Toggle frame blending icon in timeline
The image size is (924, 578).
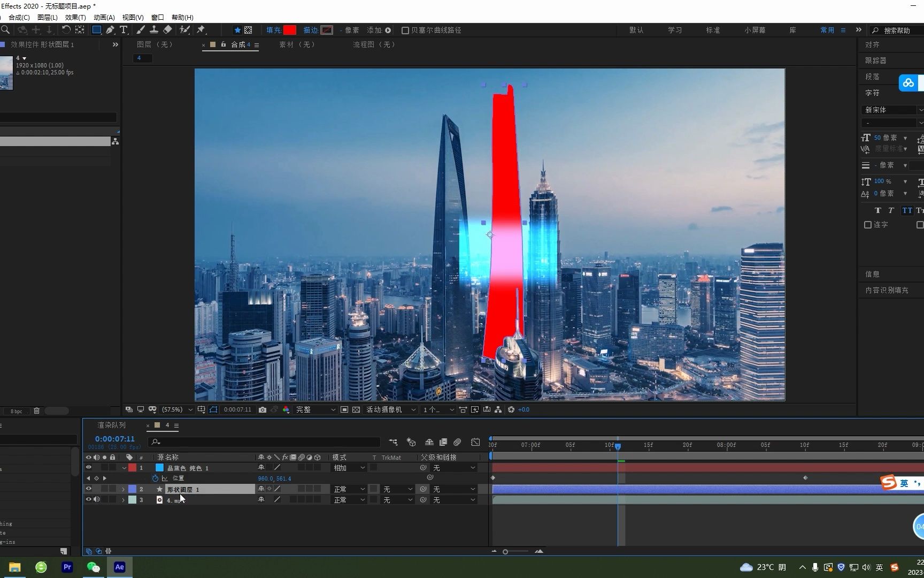click(x=443, y=442)
